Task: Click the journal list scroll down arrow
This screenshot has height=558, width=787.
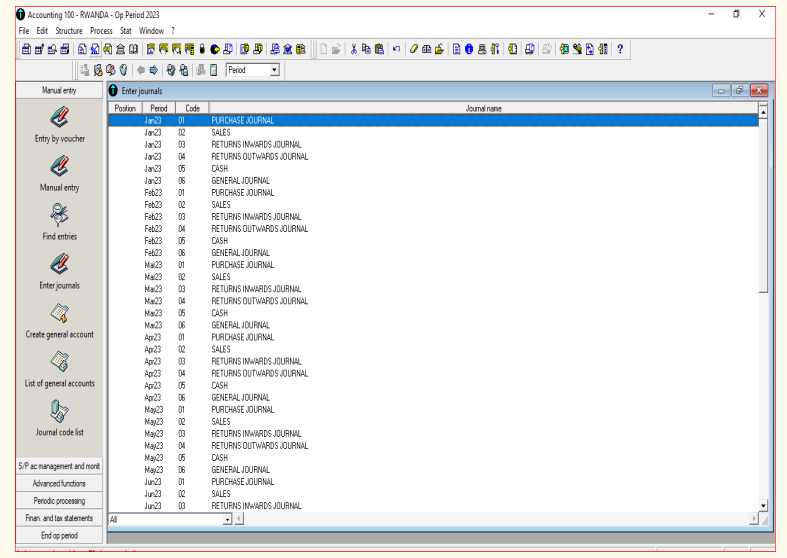Action: click(x=763, y=506)
